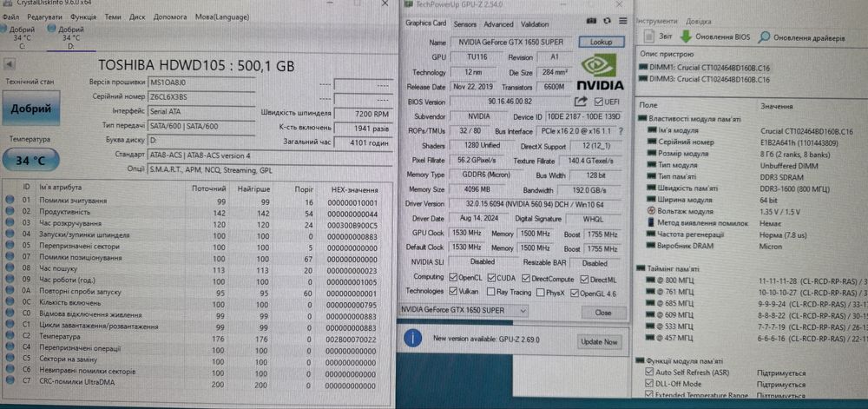Click the Поле column header
Image resolution: width=868 pixels, height=409 pixels.
[x=648, y=105]
